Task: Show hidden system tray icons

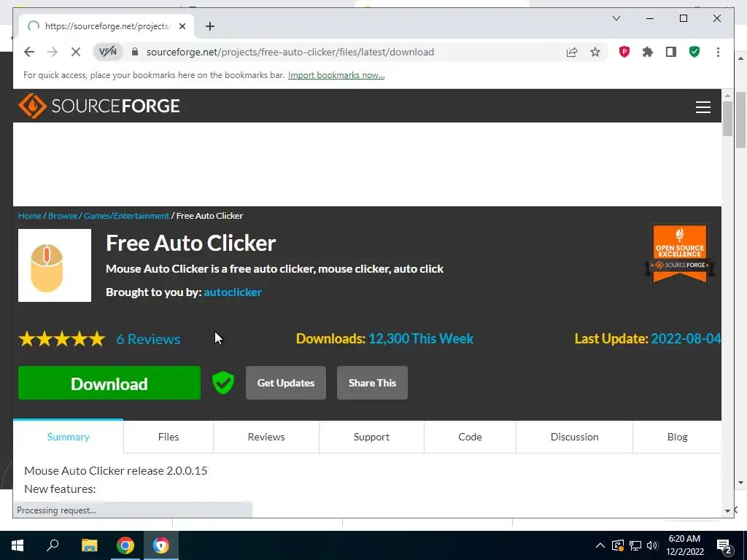Action: (x=600, y=545)
